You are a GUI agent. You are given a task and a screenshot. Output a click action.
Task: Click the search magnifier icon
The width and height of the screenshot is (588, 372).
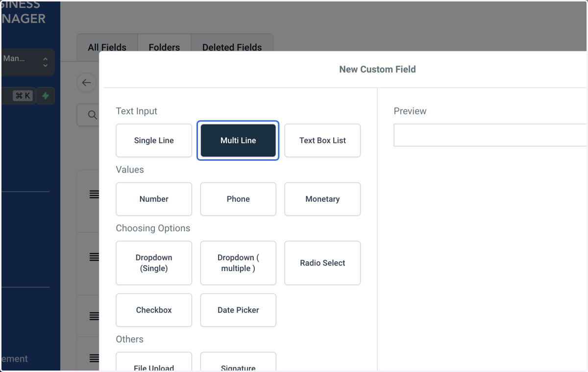pos(92,115)
